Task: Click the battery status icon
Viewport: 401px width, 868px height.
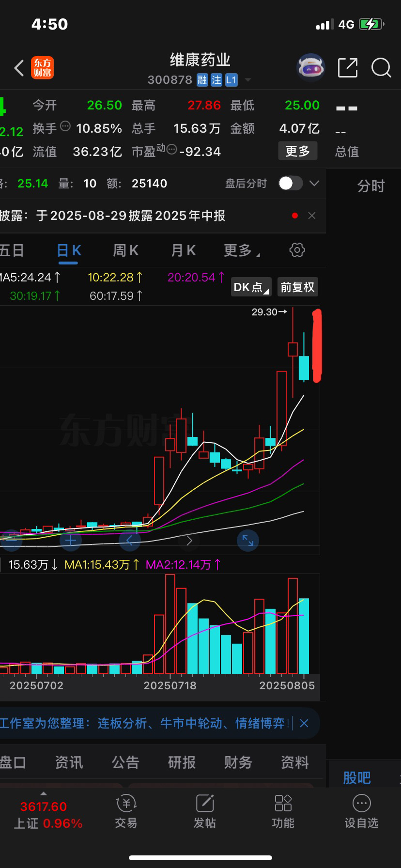Action: point(371,24)
